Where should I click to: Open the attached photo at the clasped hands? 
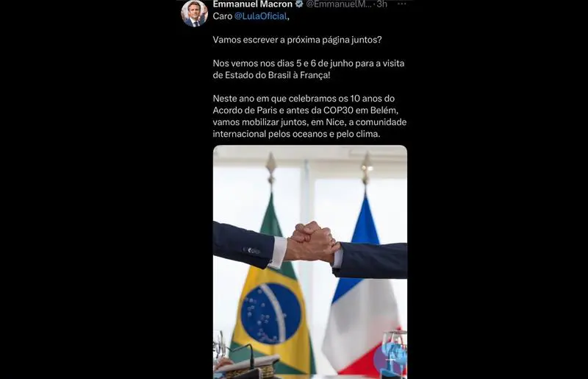tap(312, 241)
